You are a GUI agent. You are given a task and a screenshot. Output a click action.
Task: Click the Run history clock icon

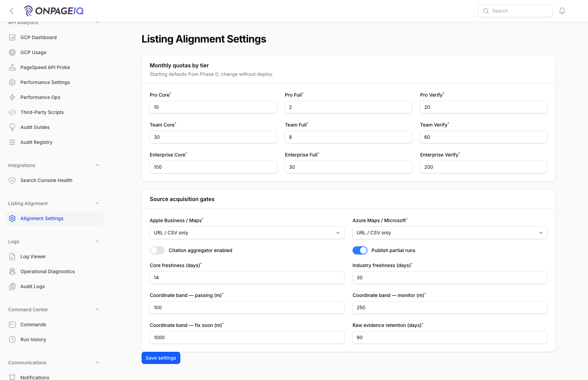coord(12,340)
